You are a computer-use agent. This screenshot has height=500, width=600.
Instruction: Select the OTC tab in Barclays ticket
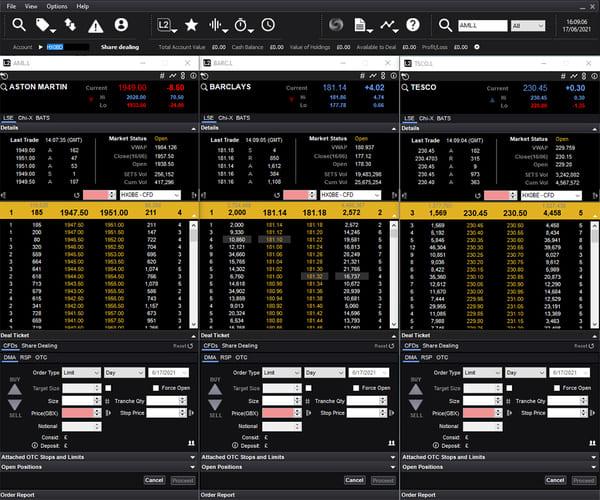(241, 358)
